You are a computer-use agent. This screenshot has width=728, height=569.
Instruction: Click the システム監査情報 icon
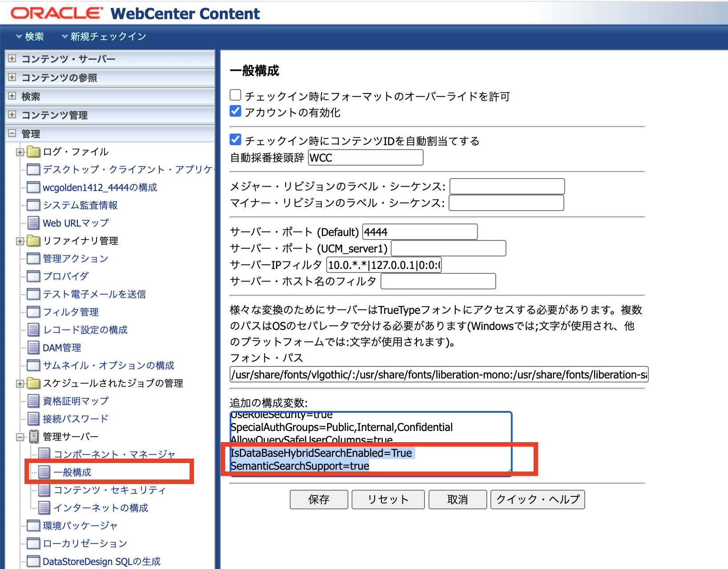pyautogui.click(x=33, y=205)
